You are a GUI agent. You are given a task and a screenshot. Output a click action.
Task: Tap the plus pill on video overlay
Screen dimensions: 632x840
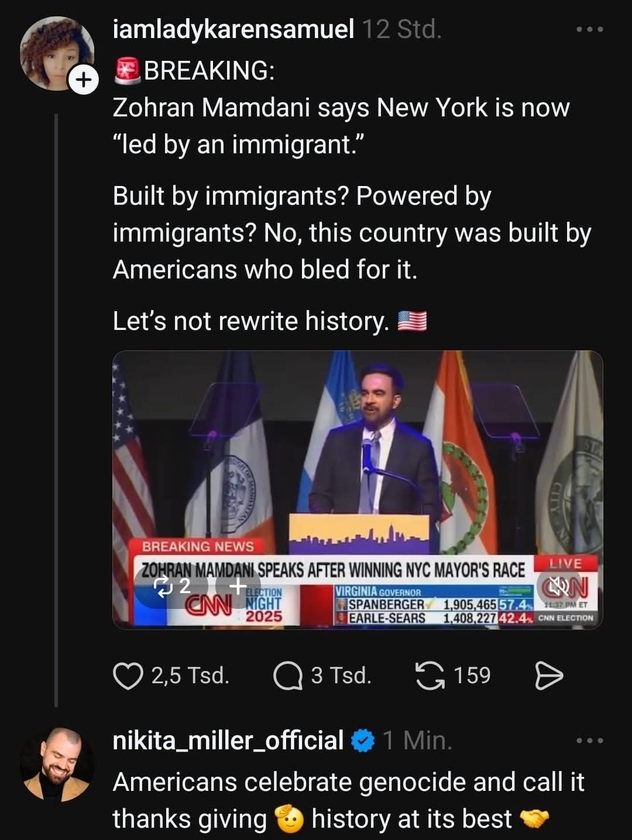pos(238,586)
